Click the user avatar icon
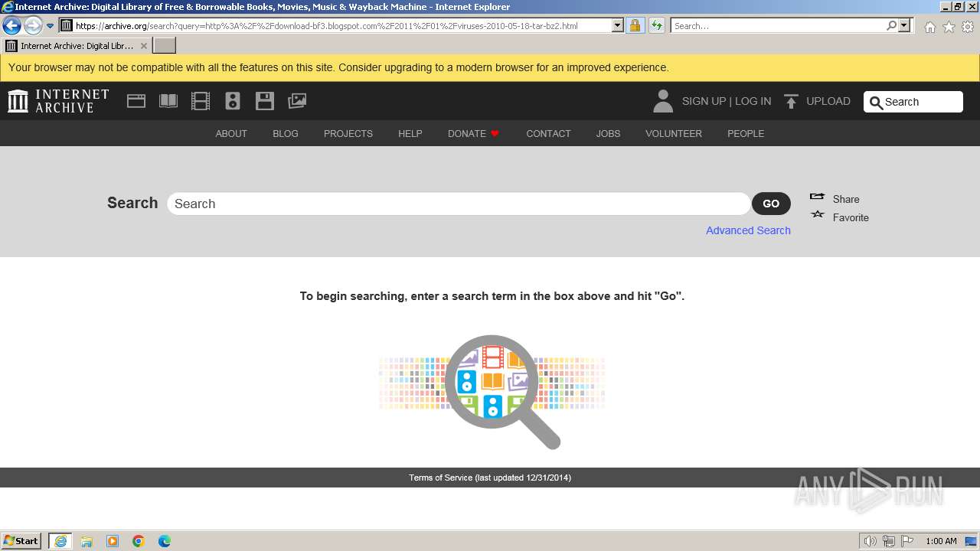This screenshot has width=980, height=551. point(663,101)
